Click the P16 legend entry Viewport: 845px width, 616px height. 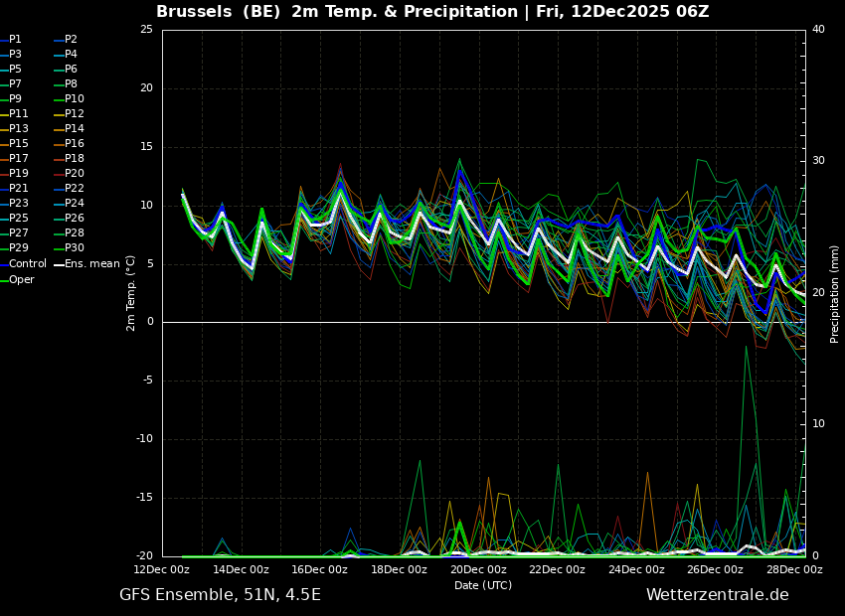pos(75,144)
